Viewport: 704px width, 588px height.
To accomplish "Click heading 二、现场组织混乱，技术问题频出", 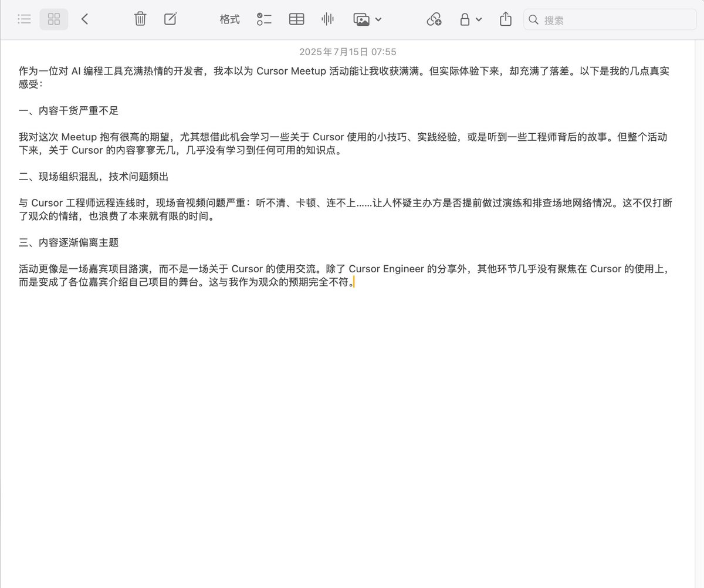I will (94, 177).
